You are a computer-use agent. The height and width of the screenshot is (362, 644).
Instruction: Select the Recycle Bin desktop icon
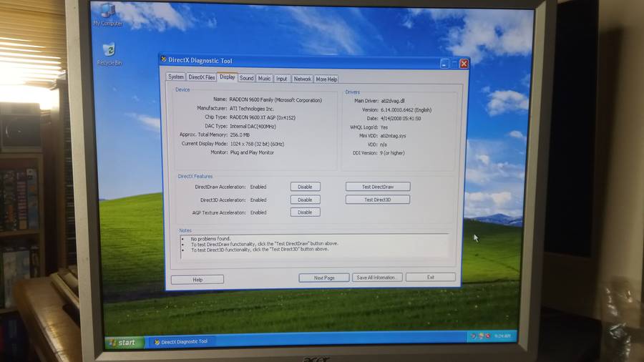tap(109, 54)
